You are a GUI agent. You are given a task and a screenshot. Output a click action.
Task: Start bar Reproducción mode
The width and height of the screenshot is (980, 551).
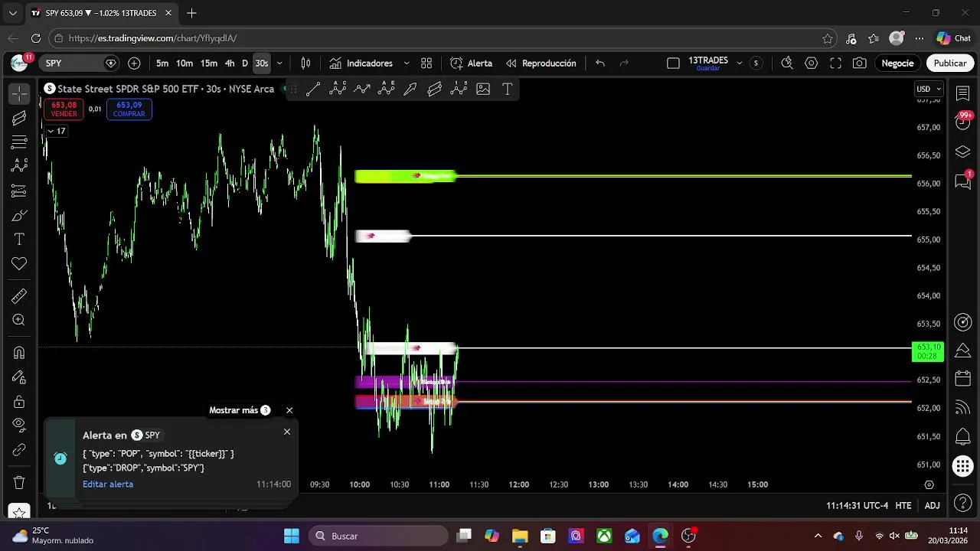(x=541, y=64)
